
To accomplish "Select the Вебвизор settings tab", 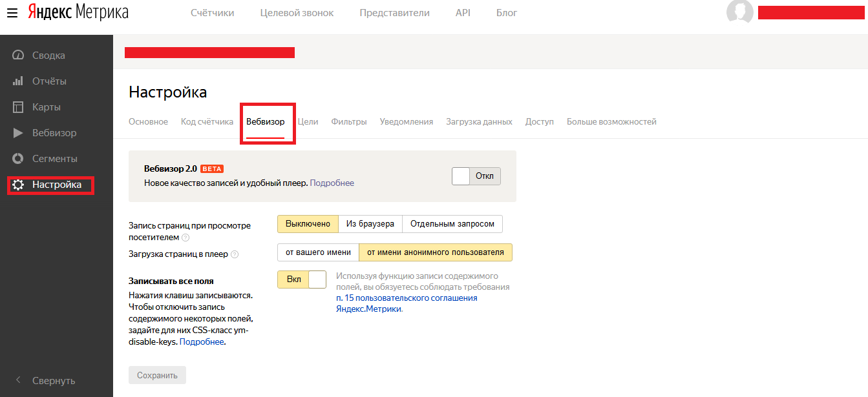I will pos(266,121).
